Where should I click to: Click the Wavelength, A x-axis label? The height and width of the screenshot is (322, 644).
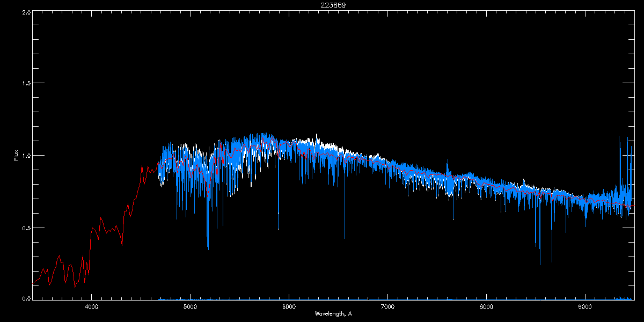coord(333,313)
